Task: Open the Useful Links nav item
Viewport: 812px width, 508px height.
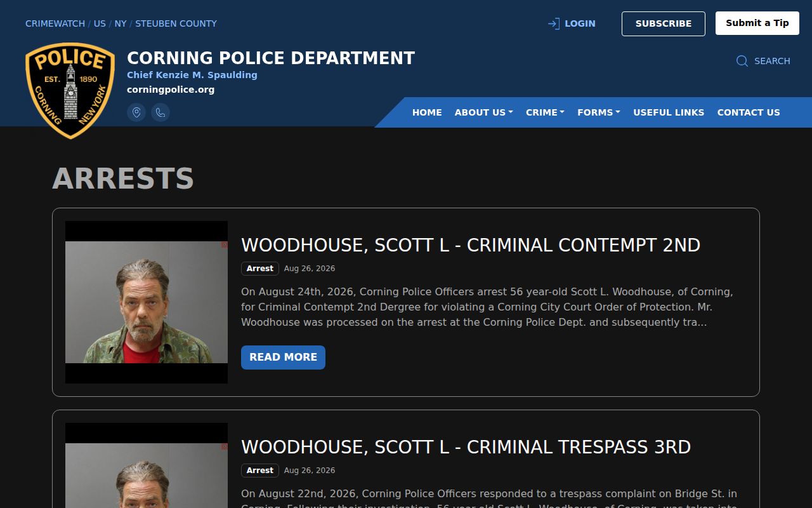Action: click(x=669, y=112)
